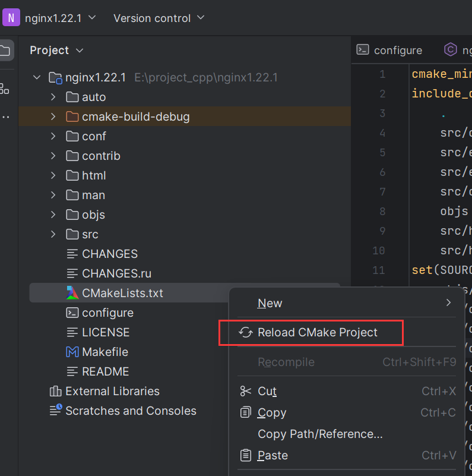Click the Copy pages icon in menu

point(245,412)
